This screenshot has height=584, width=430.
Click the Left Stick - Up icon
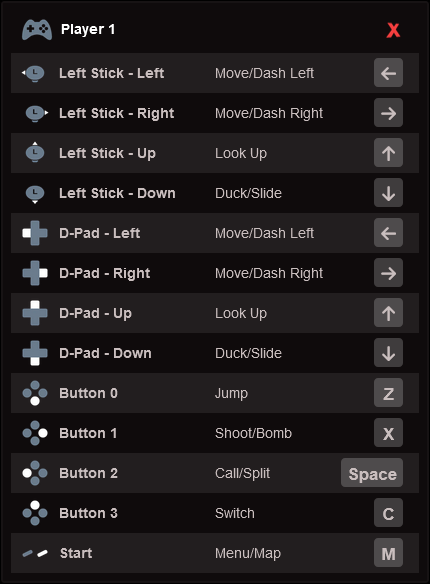point(35,152)
